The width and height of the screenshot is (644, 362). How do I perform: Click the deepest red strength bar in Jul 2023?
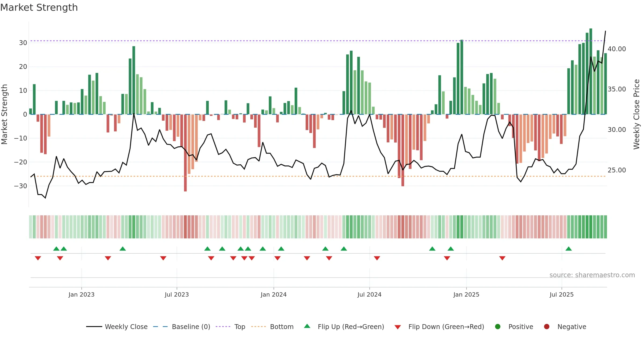click(185, 153)
